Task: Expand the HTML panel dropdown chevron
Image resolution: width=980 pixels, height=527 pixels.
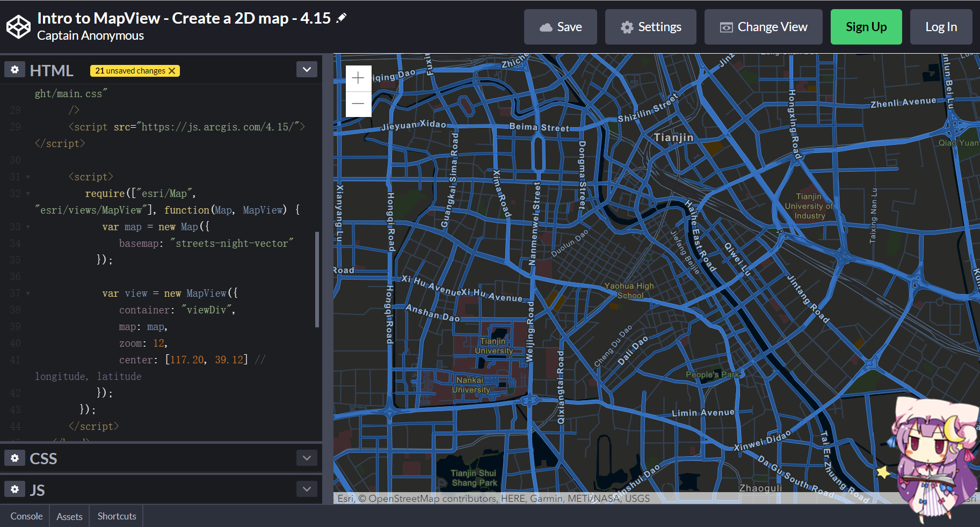Action: click(307, 69)
